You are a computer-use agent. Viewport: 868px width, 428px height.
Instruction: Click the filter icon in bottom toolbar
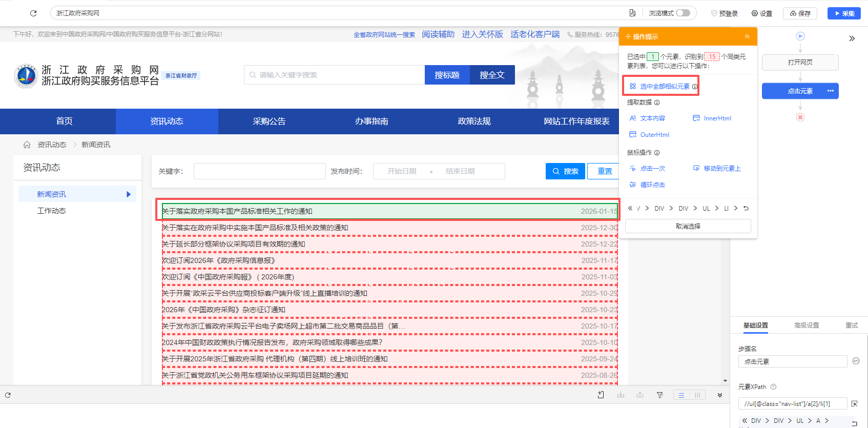tap(660, 395)
